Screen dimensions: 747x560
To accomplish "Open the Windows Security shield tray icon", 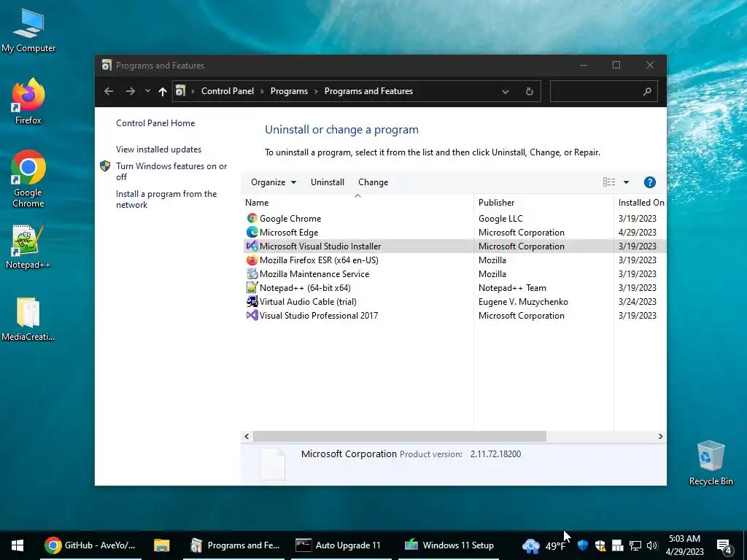I will 583,545.
